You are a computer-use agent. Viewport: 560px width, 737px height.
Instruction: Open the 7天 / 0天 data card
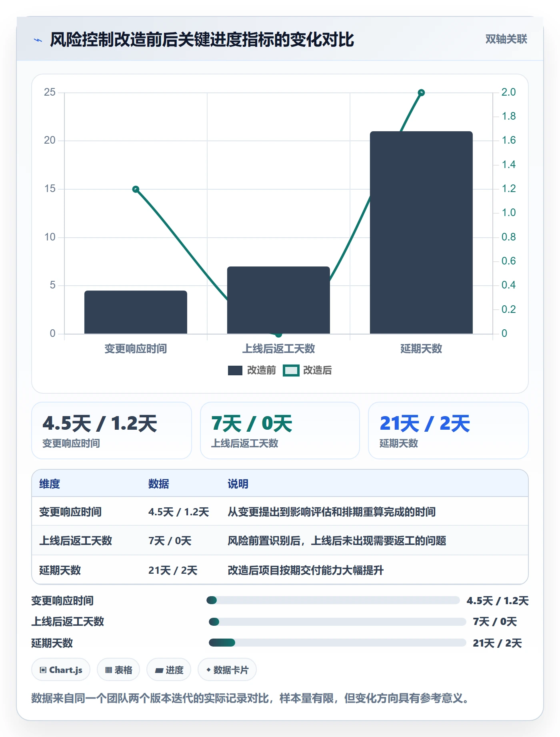pos(280,431)
